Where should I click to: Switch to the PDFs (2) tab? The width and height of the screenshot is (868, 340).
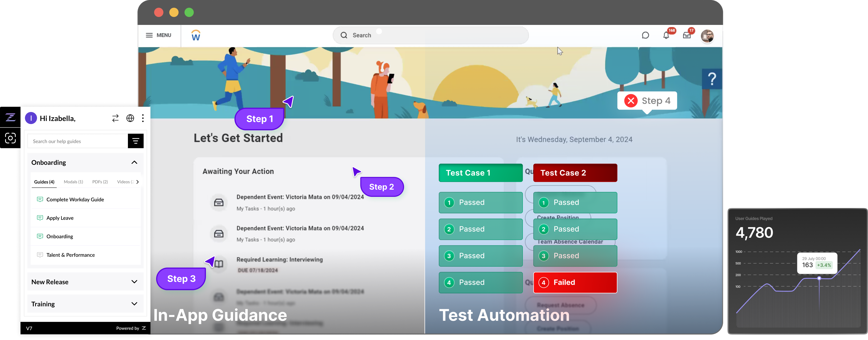tap(100, 182)
